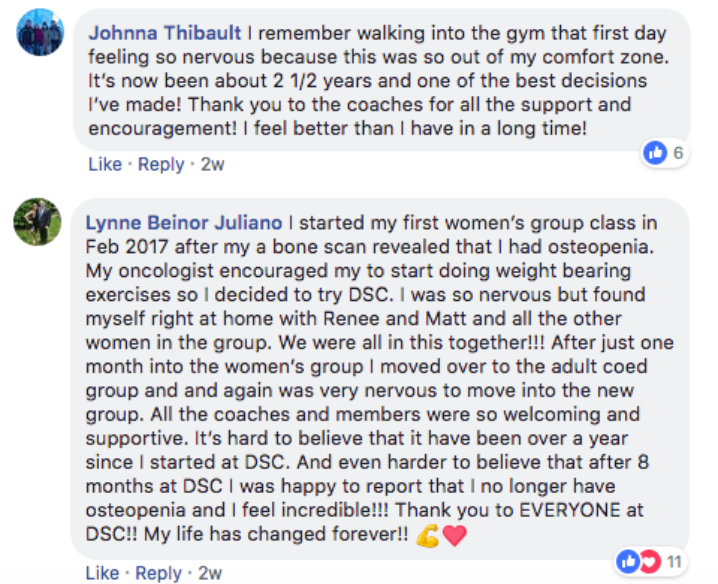Open Lynne Beinor Juliano's profile via name

184,223
